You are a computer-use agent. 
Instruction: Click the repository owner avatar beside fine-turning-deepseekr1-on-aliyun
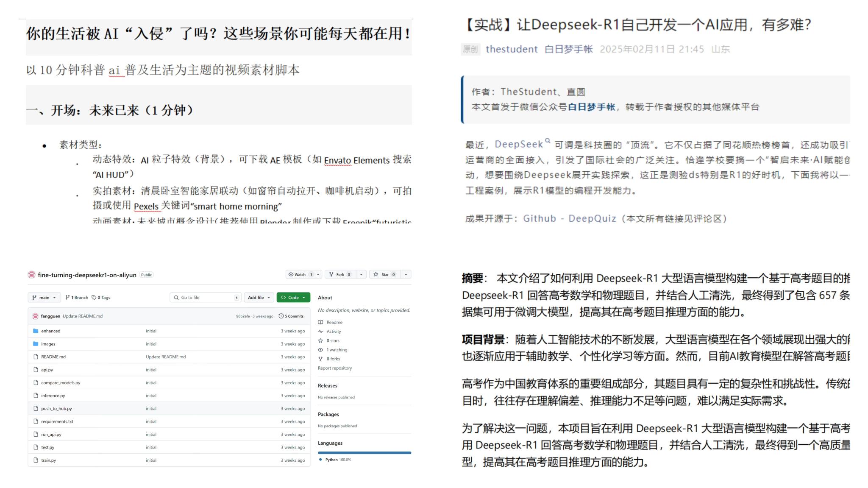(31, 275)
